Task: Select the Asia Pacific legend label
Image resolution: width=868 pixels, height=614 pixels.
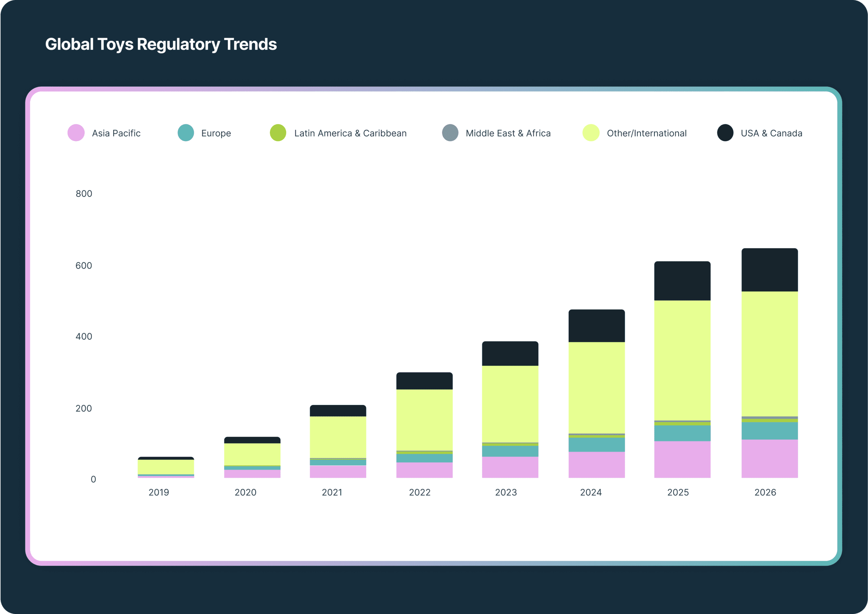Action: pos(116,133)
